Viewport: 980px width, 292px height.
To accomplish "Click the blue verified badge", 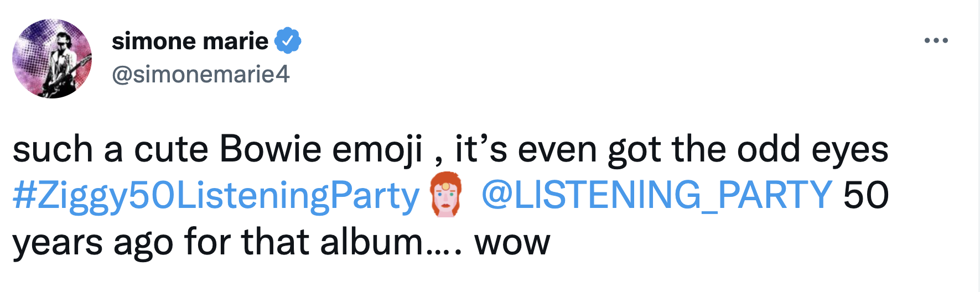I will pyautogui.click(x=288, y=41).
